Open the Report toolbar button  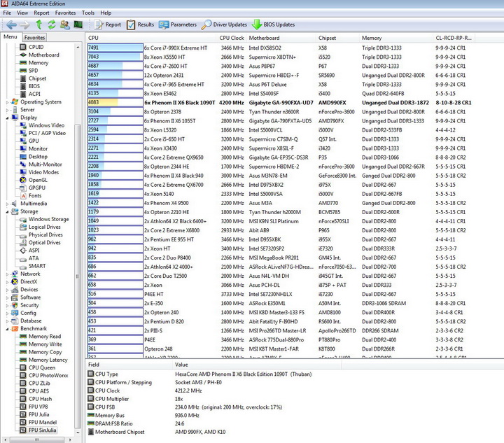(108, 24)
